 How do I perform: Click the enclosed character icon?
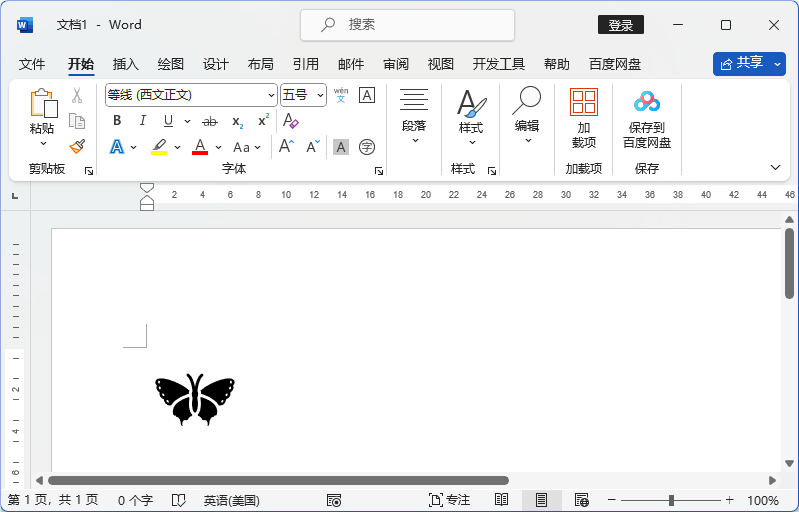pyautogui.click(x=367, y=147)
